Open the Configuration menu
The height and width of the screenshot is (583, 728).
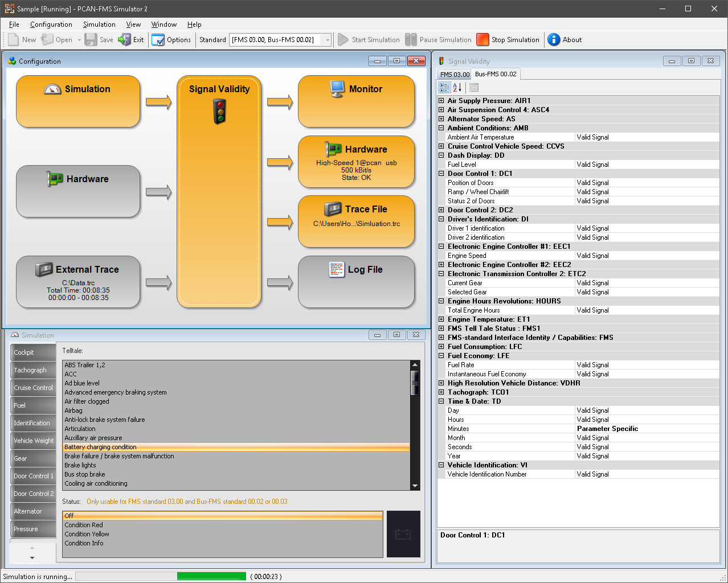[x=51, y=24]
